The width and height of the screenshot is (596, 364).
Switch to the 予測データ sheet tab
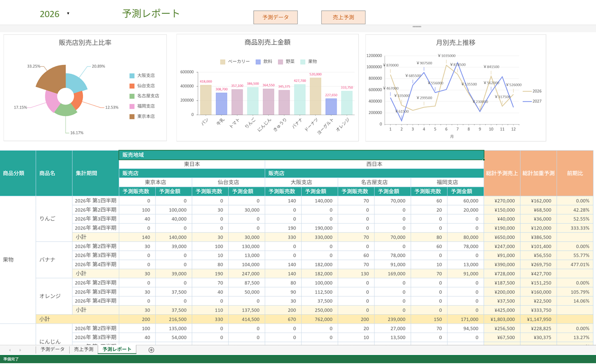[x=53, y=349]
